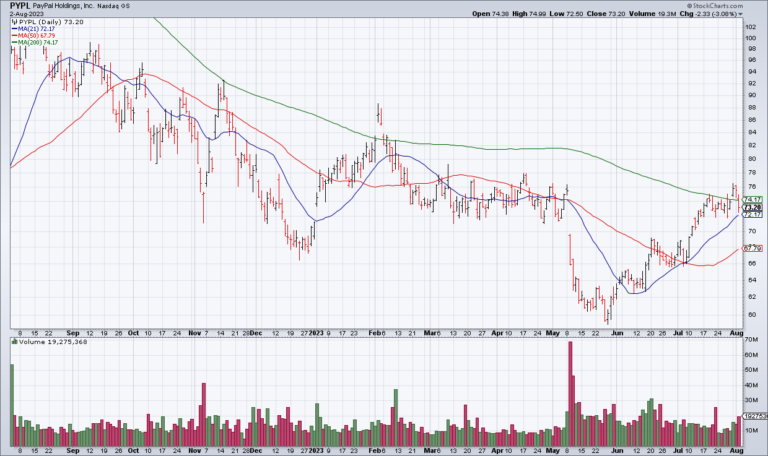Click the 'MA(21) 72.17' legend text

[37, 29]
